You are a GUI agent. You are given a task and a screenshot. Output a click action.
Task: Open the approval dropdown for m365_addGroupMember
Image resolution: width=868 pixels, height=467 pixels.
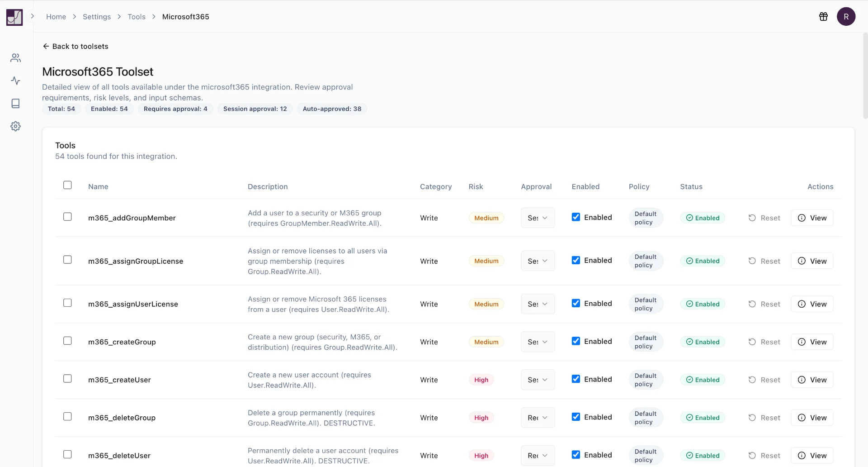point(537,218)
